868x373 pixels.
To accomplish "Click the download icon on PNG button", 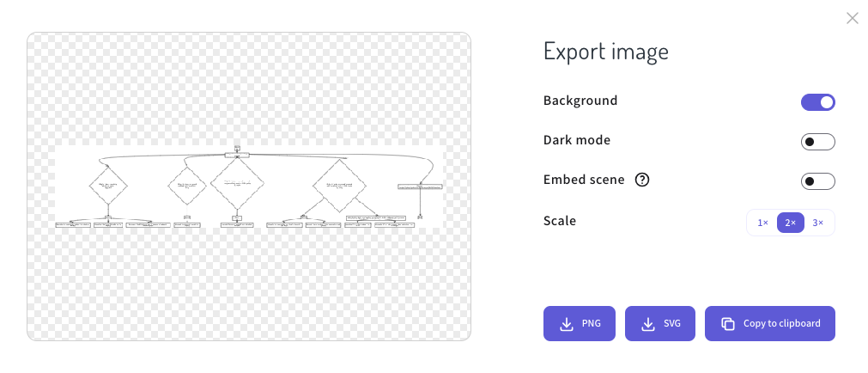I will coord(566,324).
